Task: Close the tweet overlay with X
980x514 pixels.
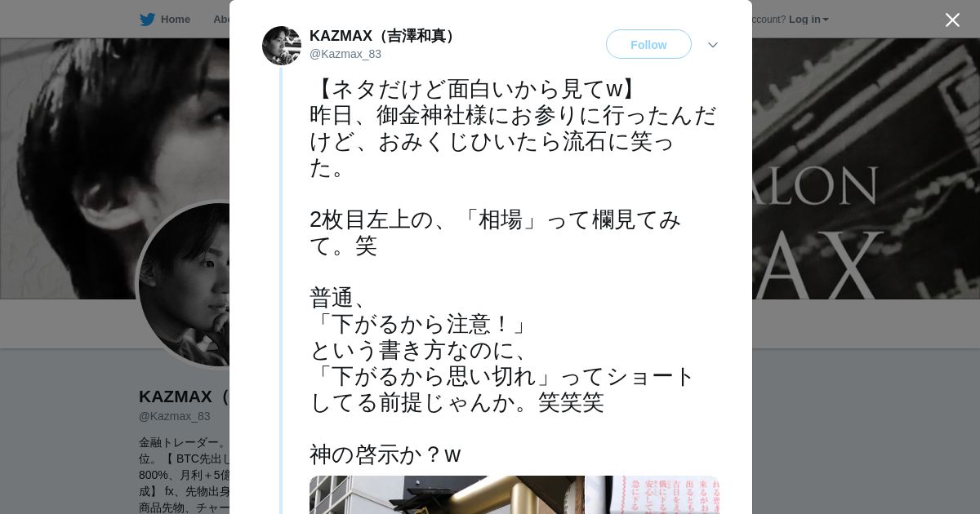Action: tap(952, 20)
